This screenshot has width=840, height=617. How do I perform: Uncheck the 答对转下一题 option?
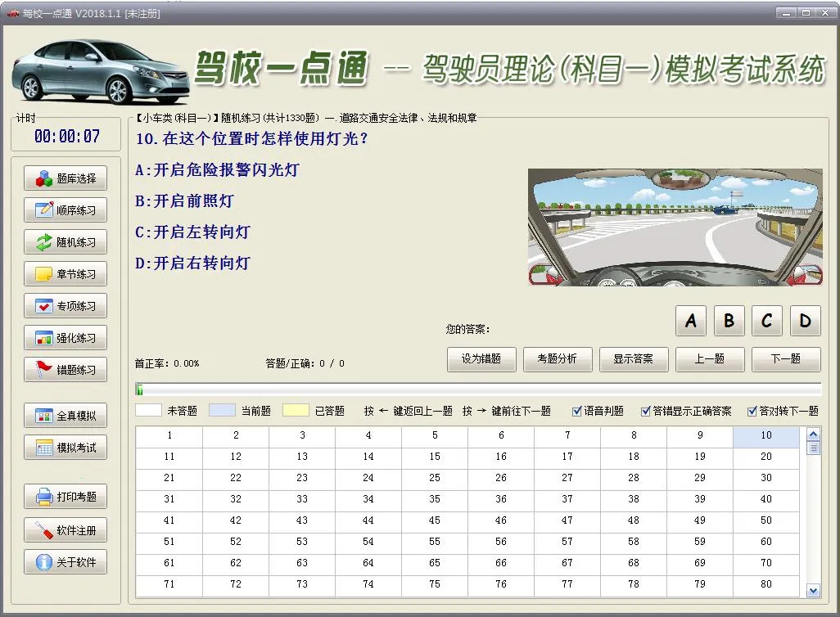tap(752, 411)
